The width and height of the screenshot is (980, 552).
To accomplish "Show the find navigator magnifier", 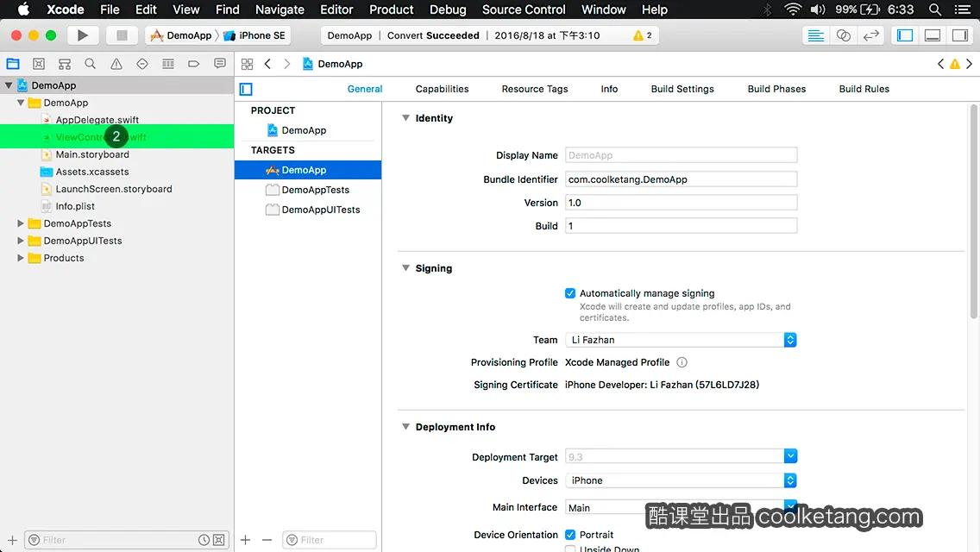I will click(90, 64).
